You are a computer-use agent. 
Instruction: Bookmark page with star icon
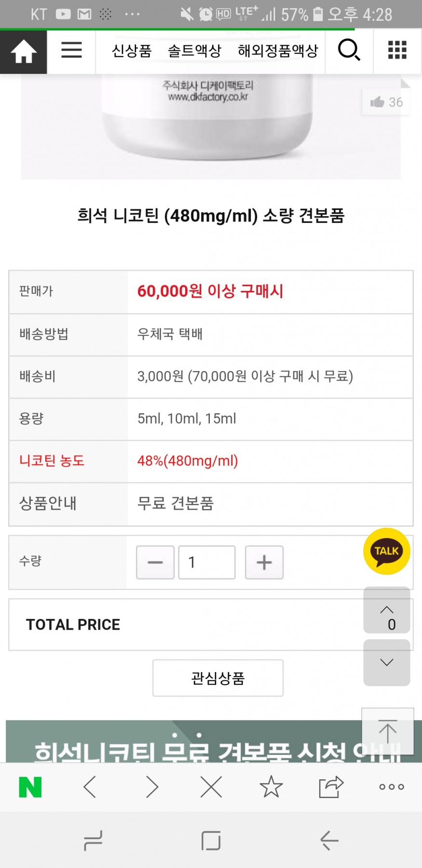[271, 787]
